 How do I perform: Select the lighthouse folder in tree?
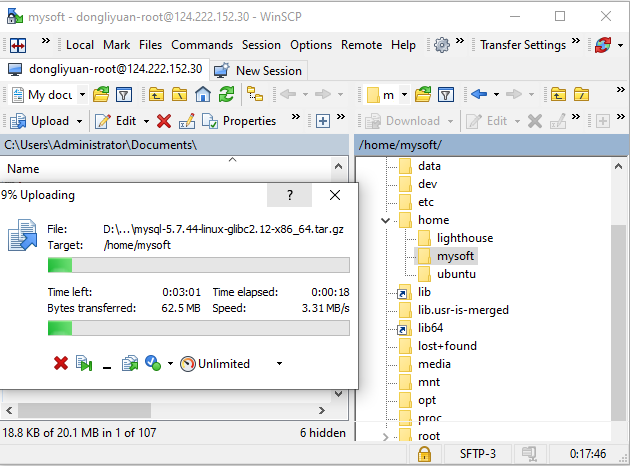point(465,238)
